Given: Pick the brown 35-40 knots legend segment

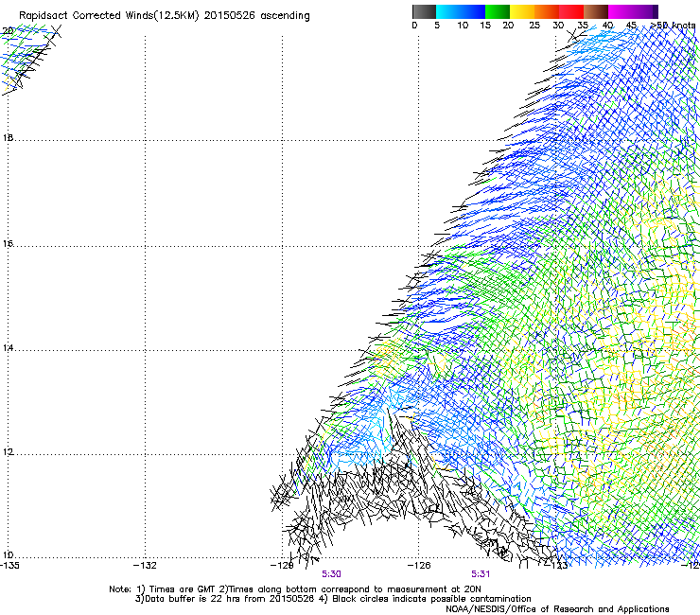Looking at the screenshot, I should (x=596, y=11).
